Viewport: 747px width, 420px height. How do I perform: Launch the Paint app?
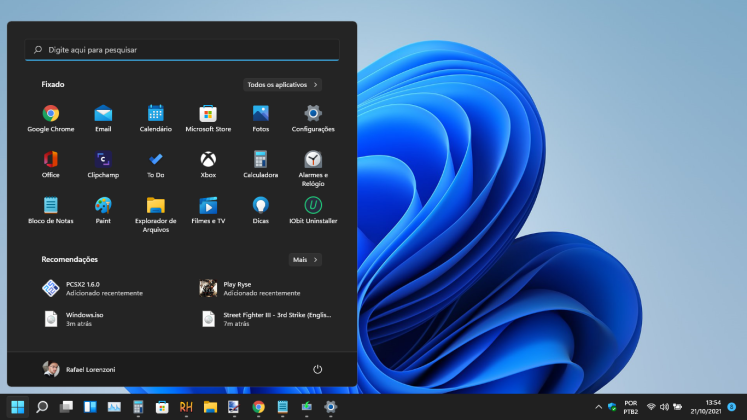click(103, 210)
